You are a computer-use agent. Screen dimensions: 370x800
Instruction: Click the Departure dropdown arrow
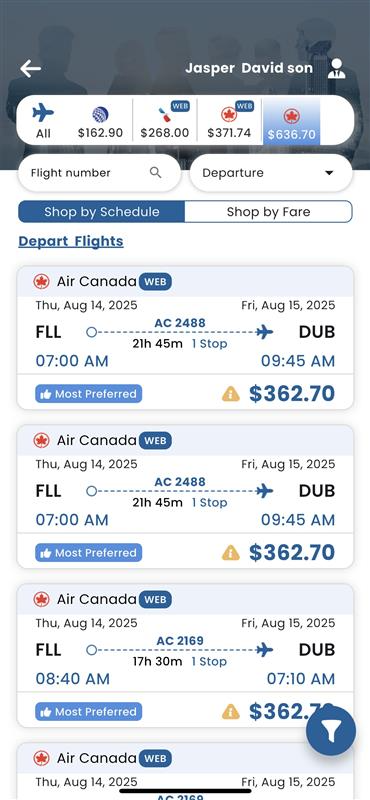click(x=329, y=173)
